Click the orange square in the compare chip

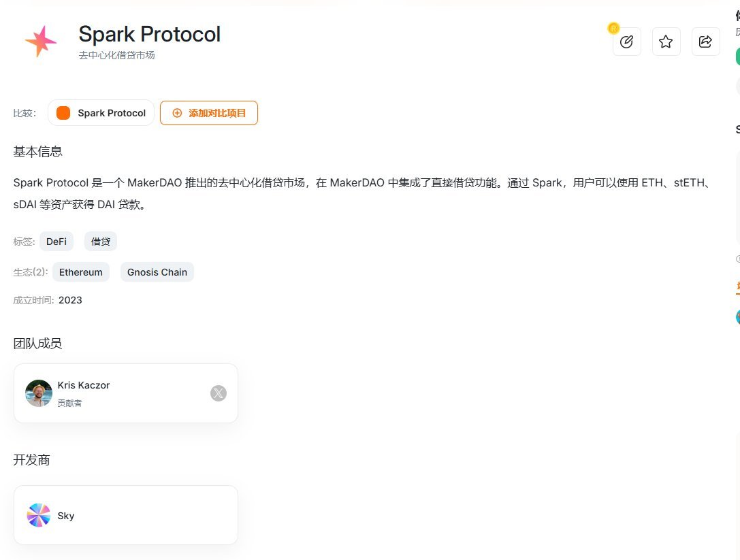(x=63, y=113)
